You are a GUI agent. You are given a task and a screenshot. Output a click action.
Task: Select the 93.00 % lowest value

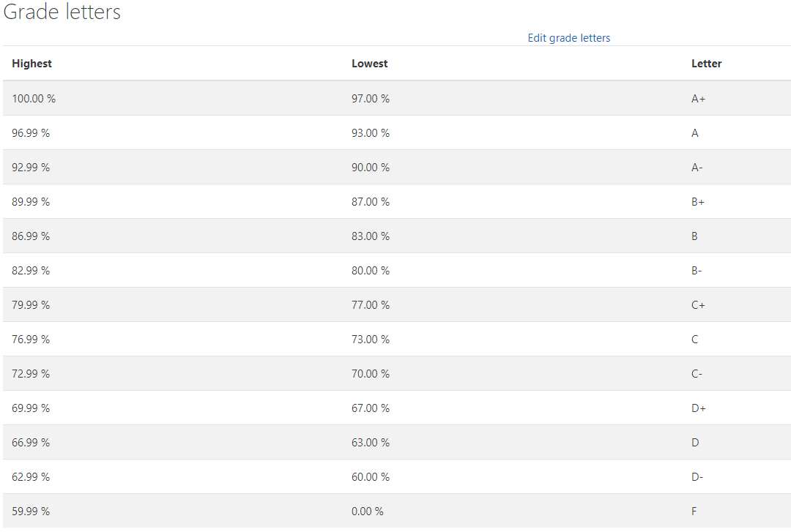(x=371, y=132)
